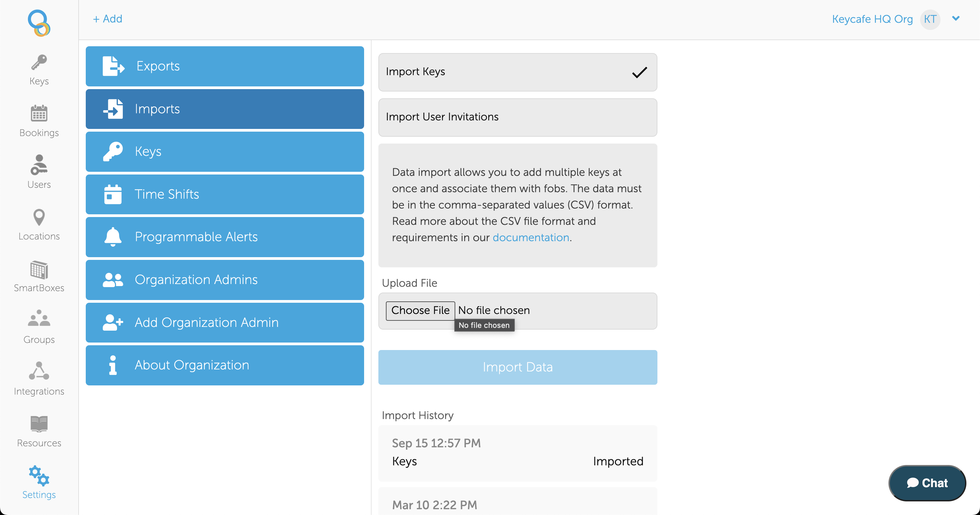Open the Resources book icon
Viewport: 980px width, 515px height.
coord(39,423)
